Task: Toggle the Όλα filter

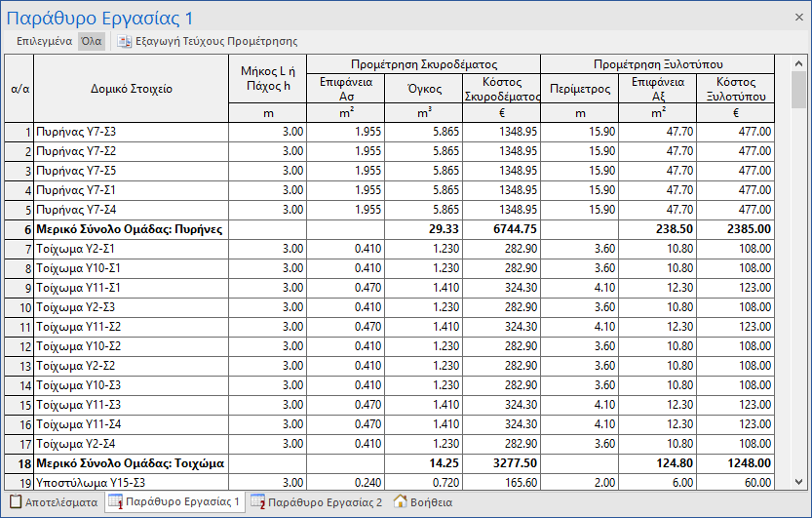Action: click(x=92, y=42)
